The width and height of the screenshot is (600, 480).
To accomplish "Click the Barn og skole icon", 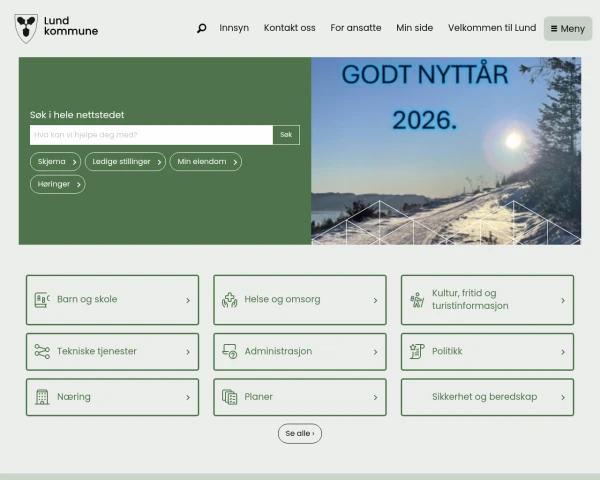I will [x=42, y=300].
